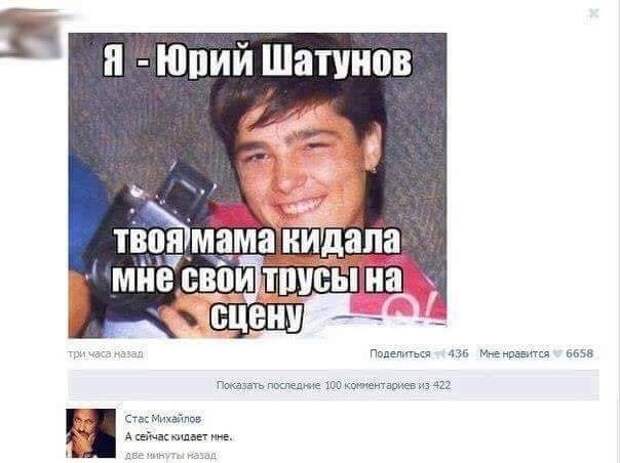The height and width of the screenshot is (463, 620).
Task: Click the heart like icon
Action: (558, 353)
